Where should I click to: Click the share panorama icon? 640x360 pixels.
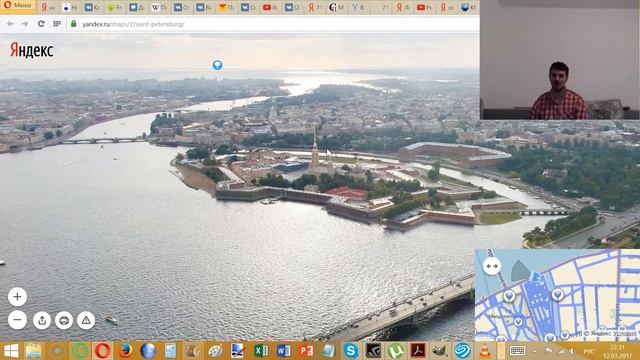42,320
